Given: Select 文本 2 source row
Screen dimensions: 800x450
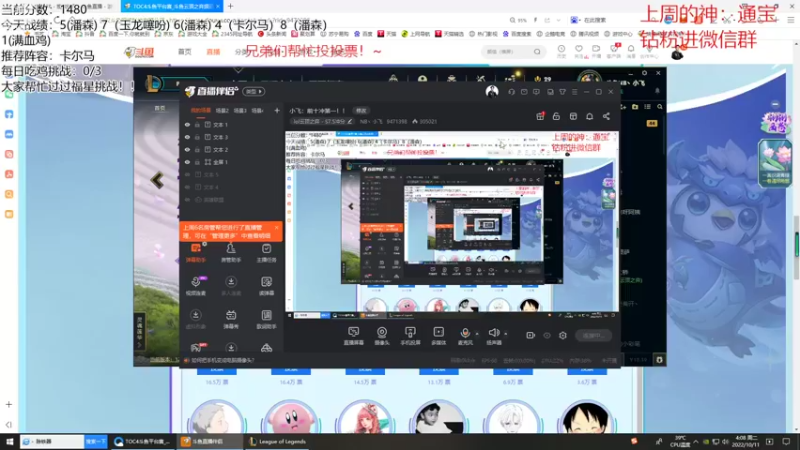Looking at the screenshot, I should point(231,149).
